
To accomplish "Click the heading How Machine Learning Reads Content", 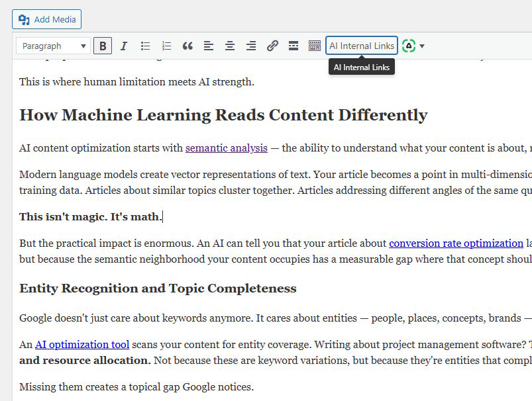I will (223, 115).
